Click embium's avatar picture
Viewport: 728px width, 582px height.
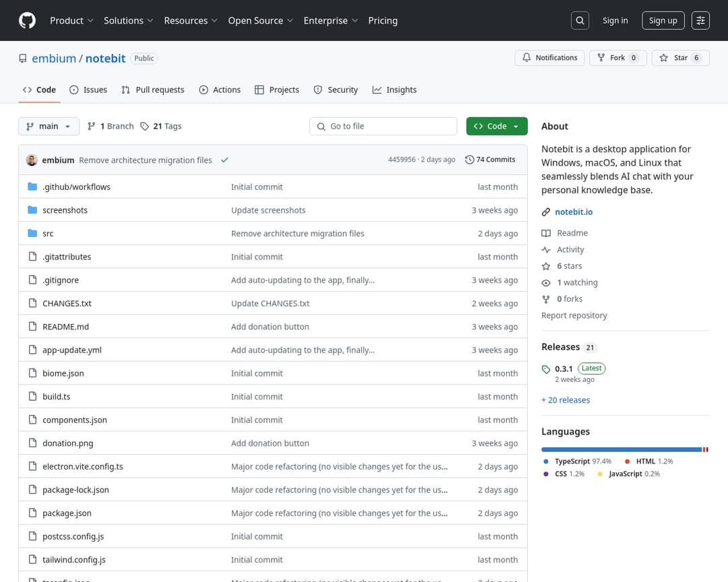32,160
